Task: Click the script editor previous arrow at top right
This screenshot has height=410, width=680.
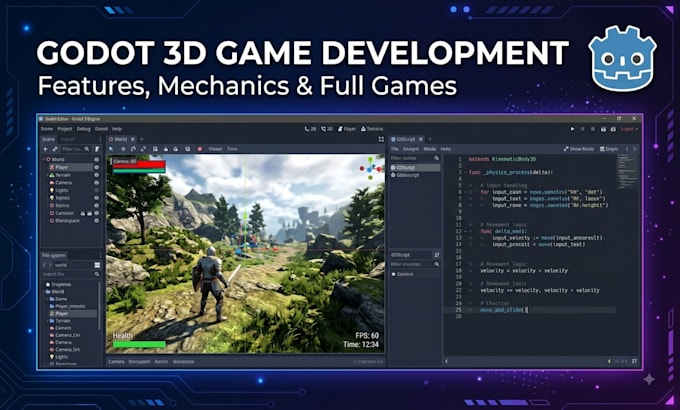Action: point(627,149)
